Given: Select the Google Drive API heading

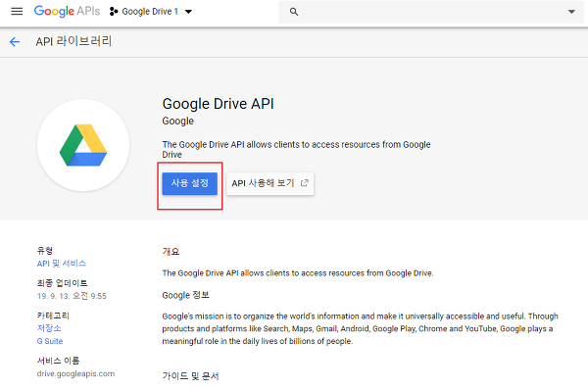Looking at the screenshot, I should [218, 104].
